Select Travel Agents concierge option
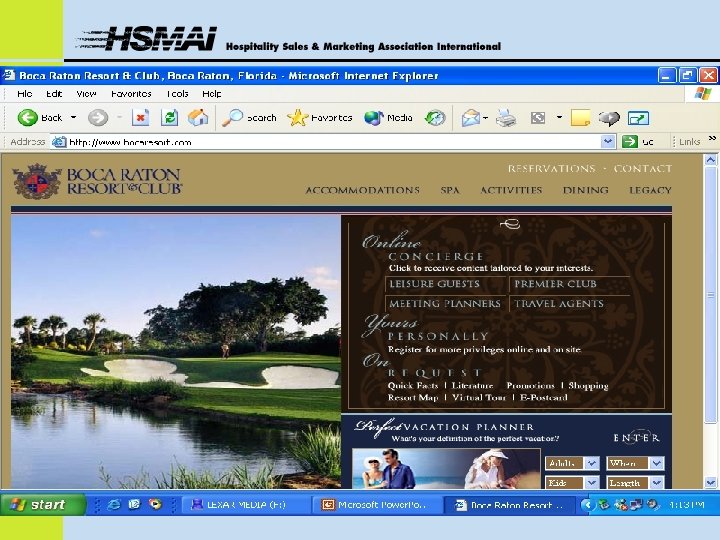 pyautogui.click(x=559, y=304)
